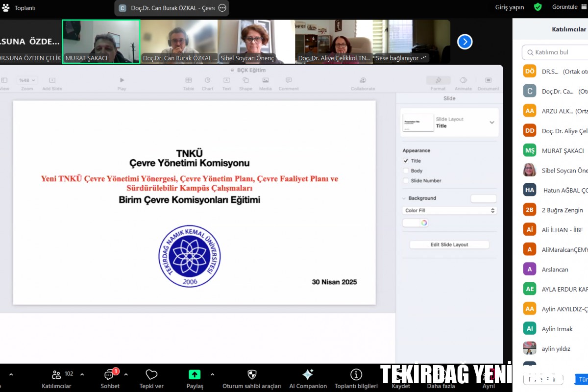Select 2 Buğra Zengin in participants list
This screenshot has height=392, width=588.
point(555,210)
